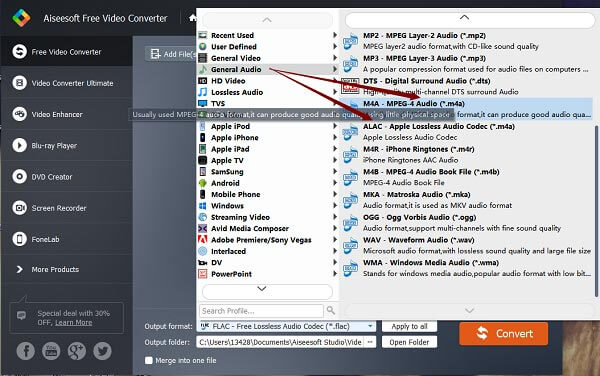Click the Adobe Premiere/Sony Vegas icon
This screenshot has height=376, width=600.
(x=203, y=240)
